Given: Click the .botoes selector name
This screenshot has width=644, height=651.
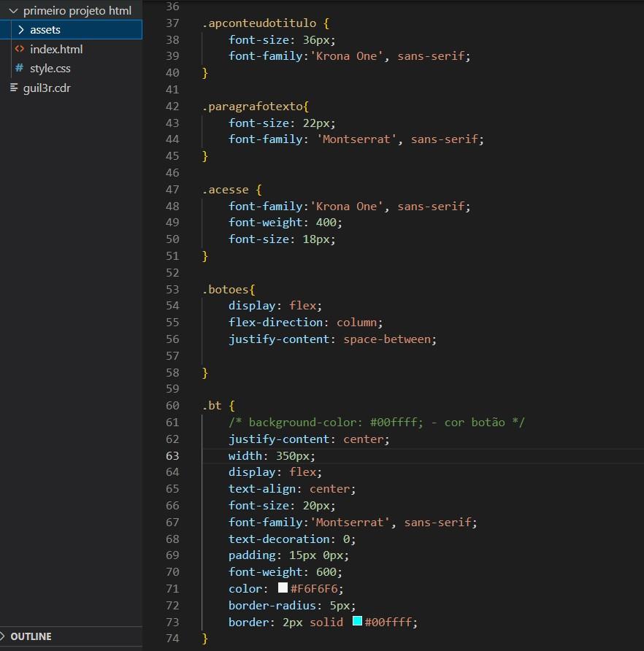Looking at the screenshot, I should 226,289.
